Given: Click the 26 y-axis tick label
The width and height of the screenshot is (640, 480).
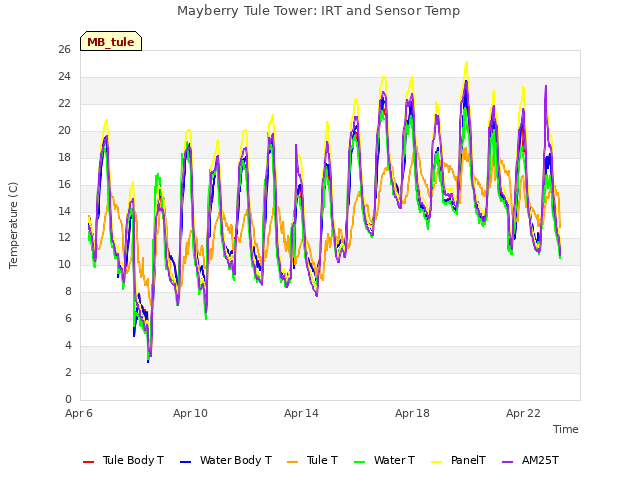Looking at the screenshot, I should [x=64, y=49].
